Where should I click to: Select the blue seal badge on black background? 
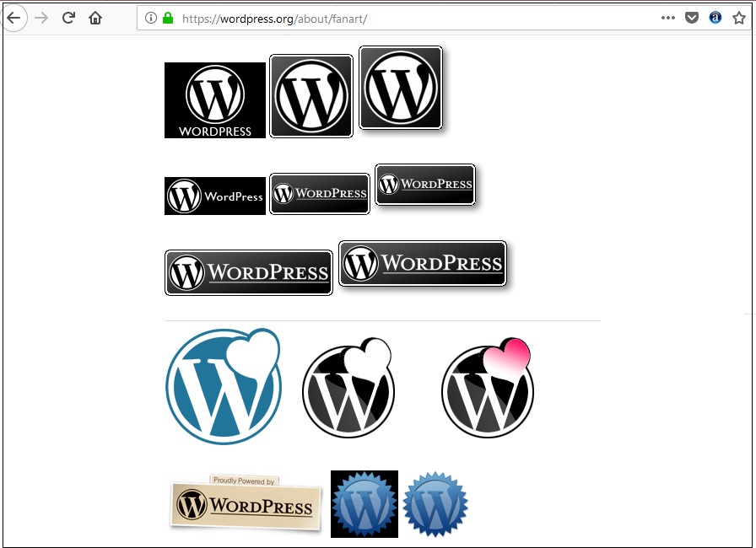click(364, 504)
